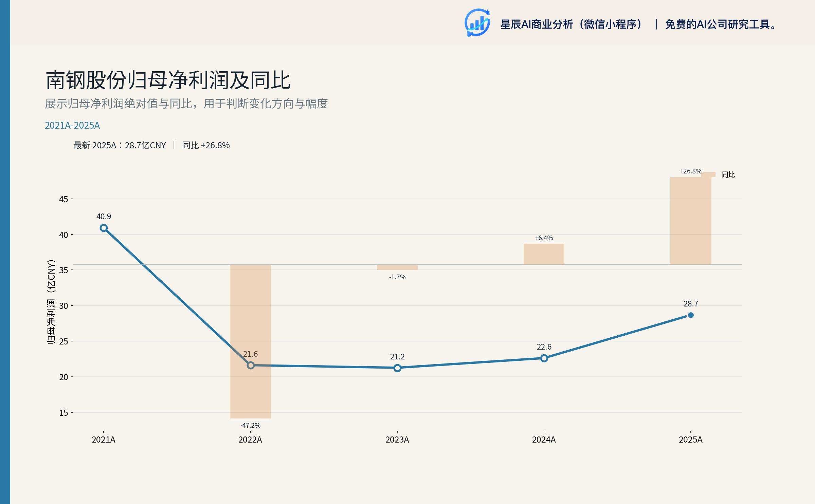Click the -47.2% percentage label

(x=251, y=425)
